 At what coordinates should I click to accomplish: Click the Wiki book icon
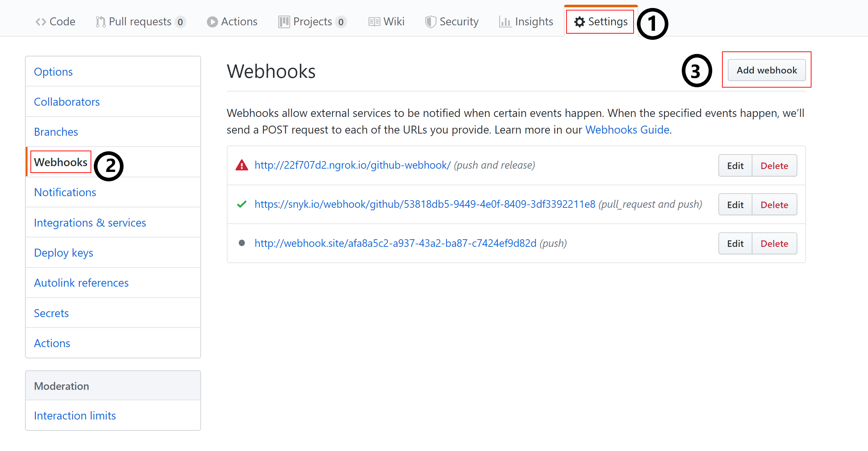tap(374, 22)
